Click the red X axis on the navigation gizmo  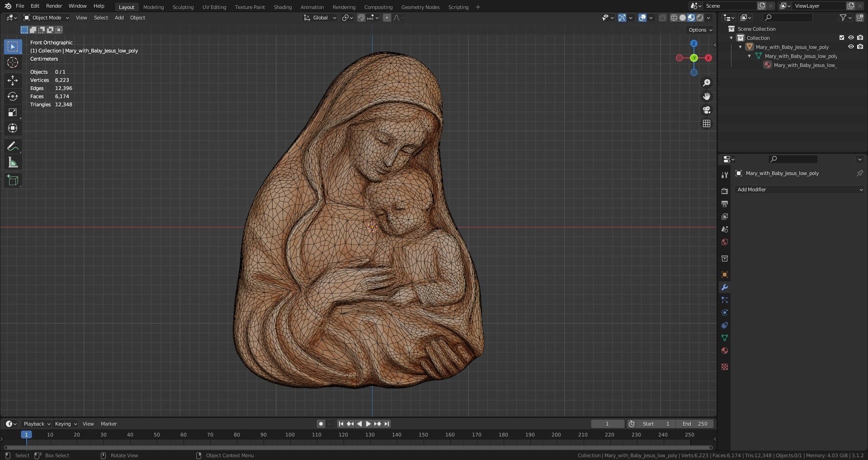point(708,58)
